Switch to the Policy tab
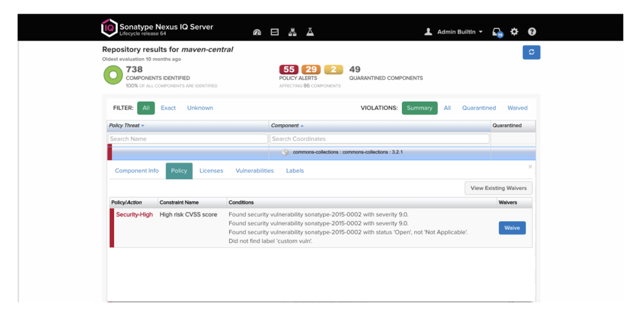This screenshot has width=644, height=313. (179, 171)
